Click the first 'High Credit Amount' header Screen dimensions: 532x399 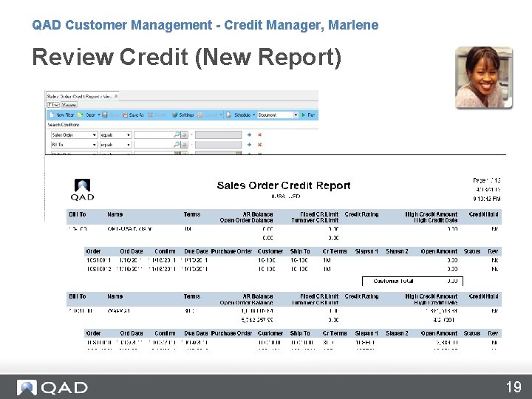[432, 214]
